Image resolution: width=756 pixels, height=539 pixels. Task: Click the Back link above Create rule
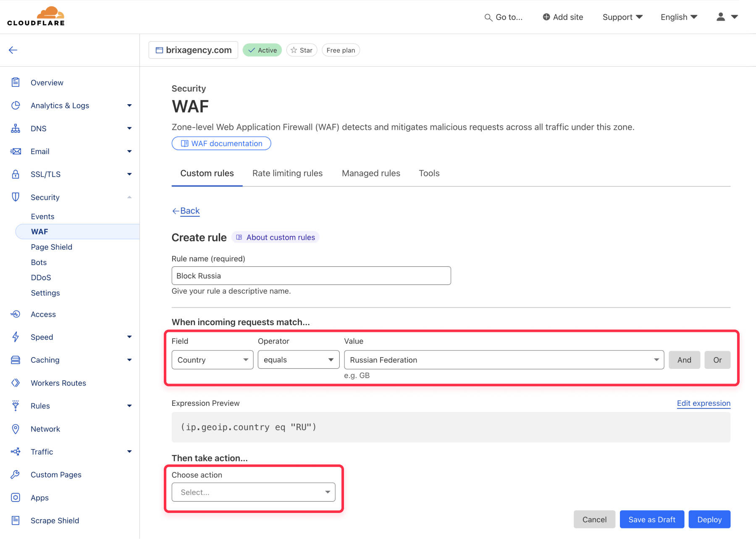[186, 211]
